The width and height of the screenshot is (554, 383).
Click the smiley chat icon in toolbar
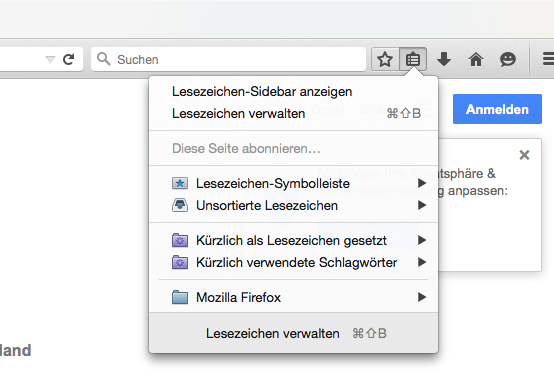pyautogui.click(x=508, y=59)
